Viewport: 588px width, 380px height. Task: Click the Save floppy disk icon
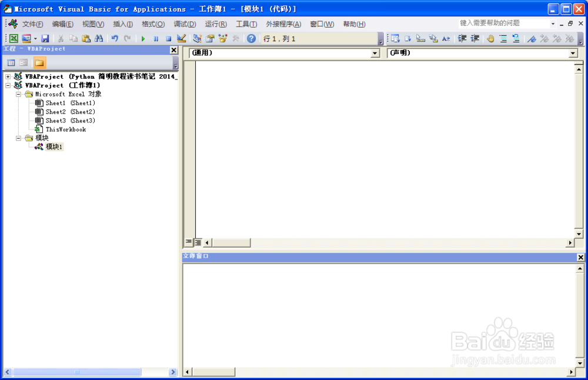point(45,38)
